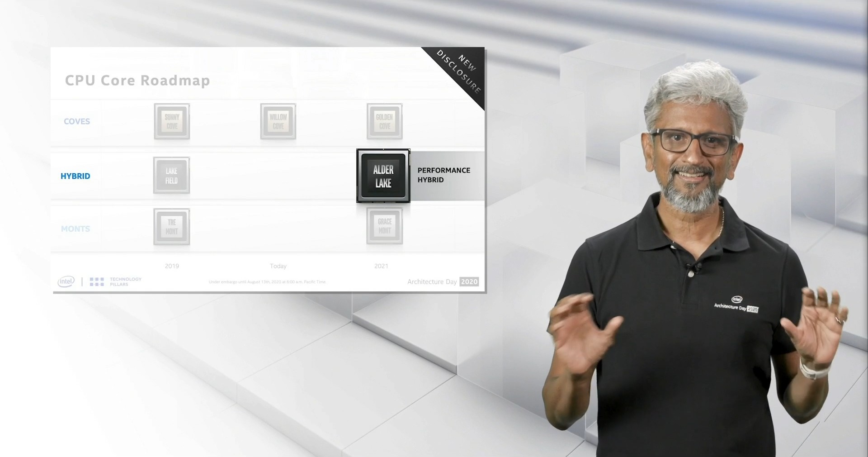This screenshot has height=457, width=868.
Task: Click the CPU Core Roadmap title
Action: [x=137, y=81]
